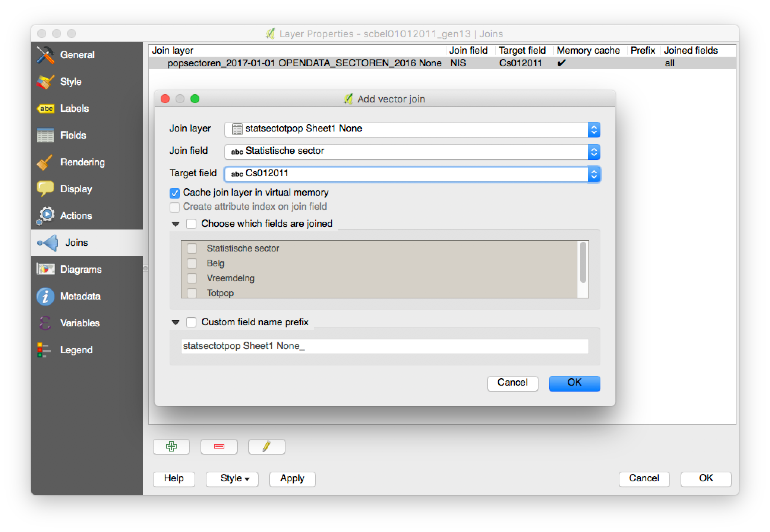Image resolution: width=770 pixels, height=532 pixels.
Task: Switch to the Metadata tab label
Action: [x=81, y=296]
